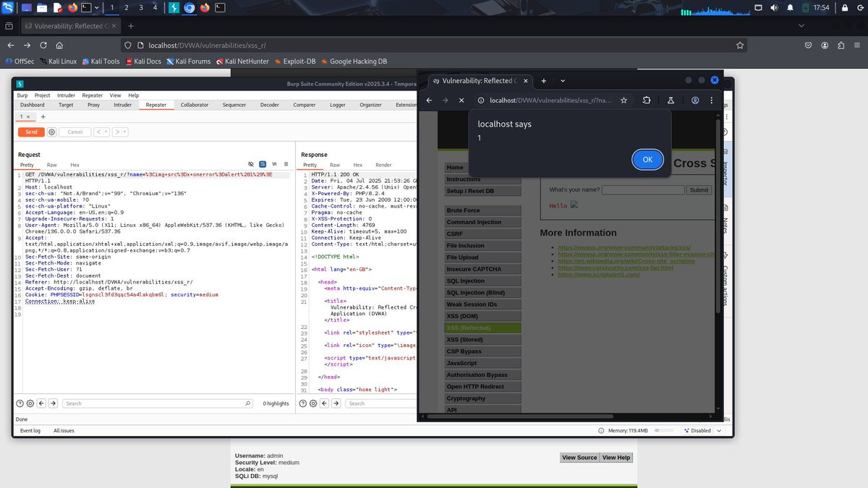Open the Burp menu in Burp Suite
The width and height of the screenshot is (868, 488).
click(22, 95)
